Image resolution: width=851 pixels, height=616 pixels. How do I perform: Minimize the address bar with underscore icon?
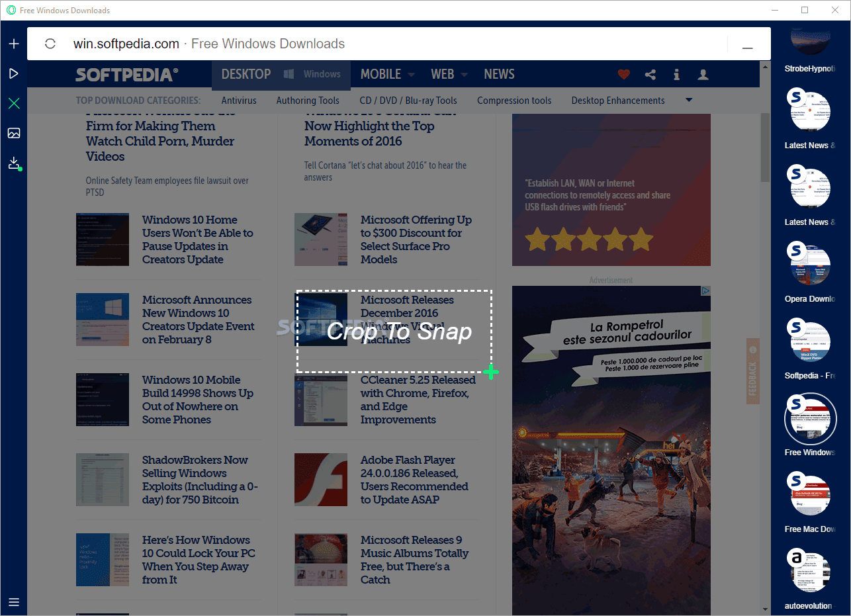(x=748, y=48)
